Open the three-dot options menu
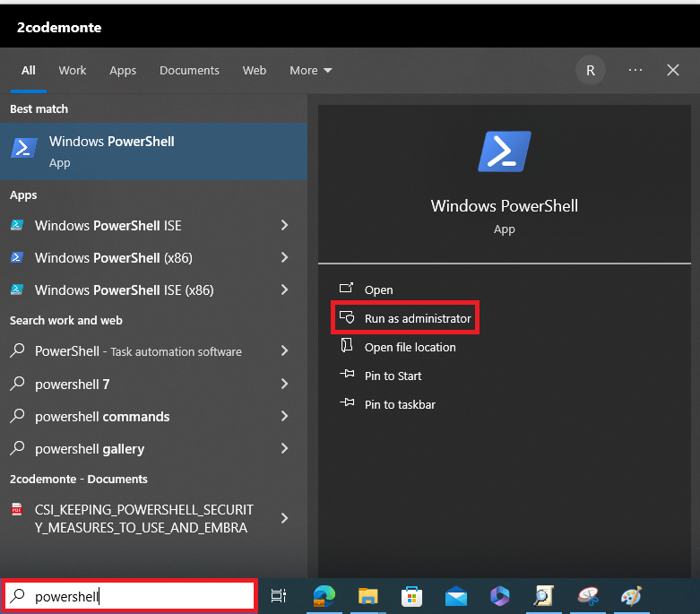Screen dimensions: 700x614 click(x=635, y=70)
